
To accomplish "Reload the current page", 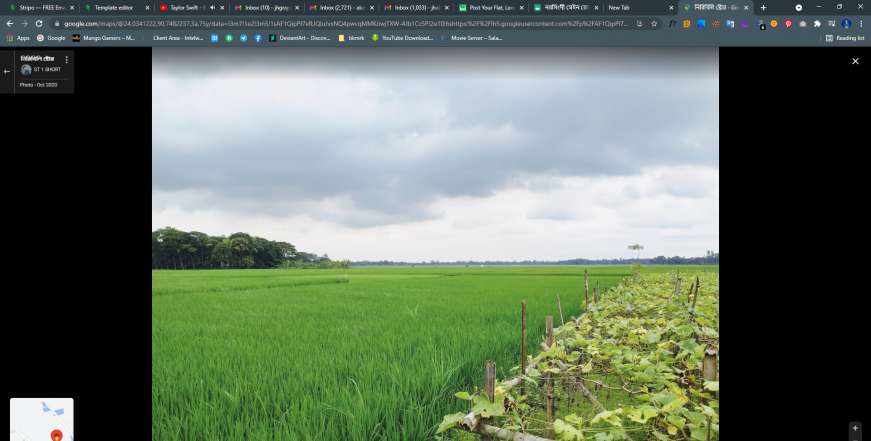I will pyautogui.click(x=39, y=24).
